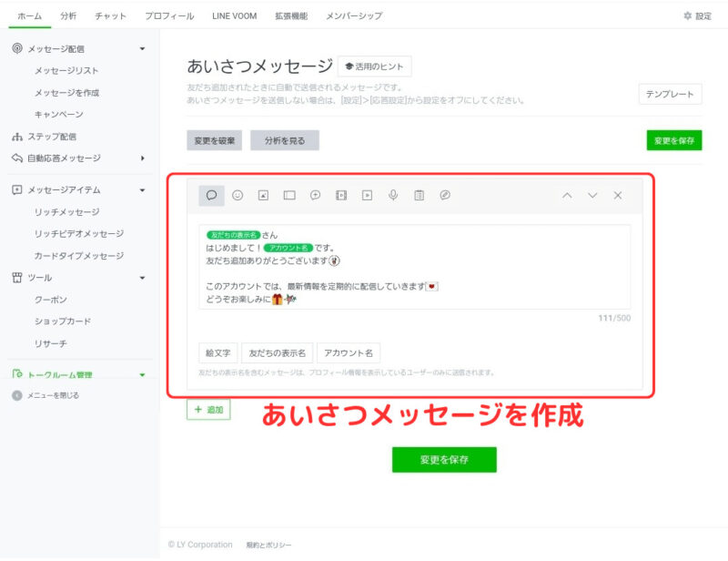Click the メッセージ配信 broadcast icon
The width and height of the screenshot is (728, 561).
pyautogui.click(x=17, y=48)
